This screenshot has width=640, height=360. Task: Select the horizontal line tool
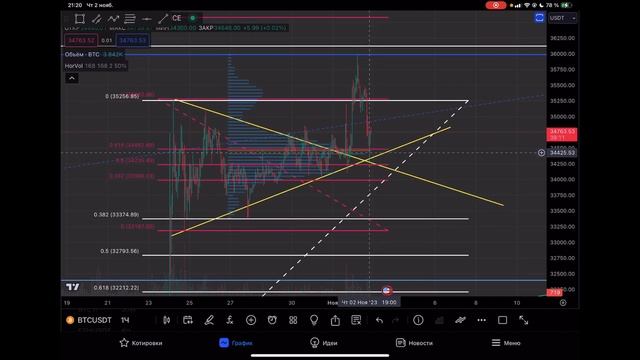147,19
